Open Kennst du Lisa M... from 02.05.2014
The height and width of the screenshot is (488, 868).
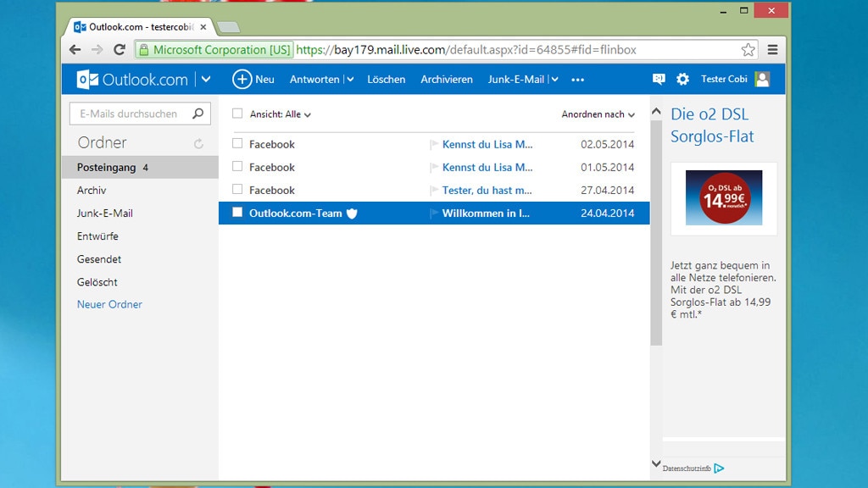[487, 144]
